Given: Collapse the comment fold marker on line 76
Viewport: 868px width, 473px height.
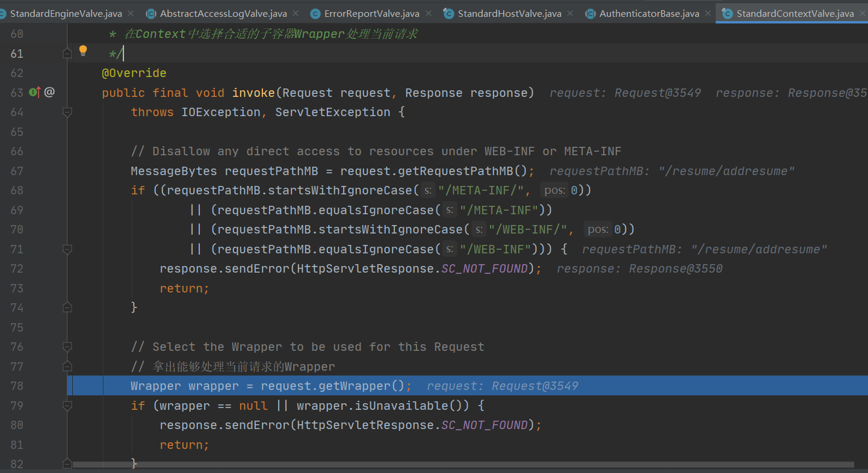Looking at the screenshot, I should 67,347.
